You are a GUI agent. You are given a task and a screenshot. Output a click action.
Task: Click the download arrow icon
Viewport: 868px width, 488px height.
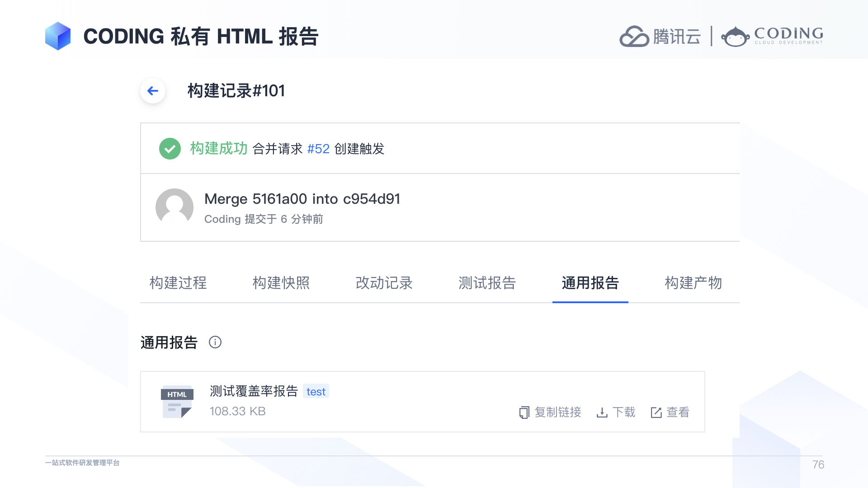click(x=602, y=412)
